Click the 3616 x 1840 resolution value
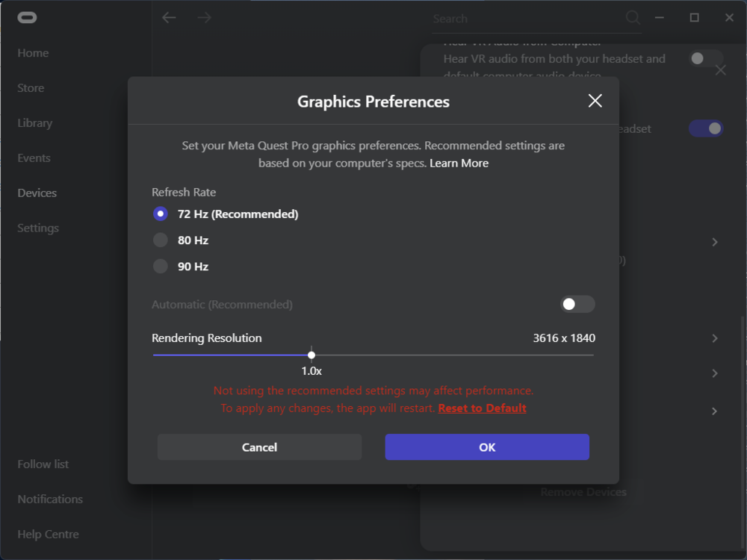Image resolution: width=747 pixels, height=560 pixels. 564,338
